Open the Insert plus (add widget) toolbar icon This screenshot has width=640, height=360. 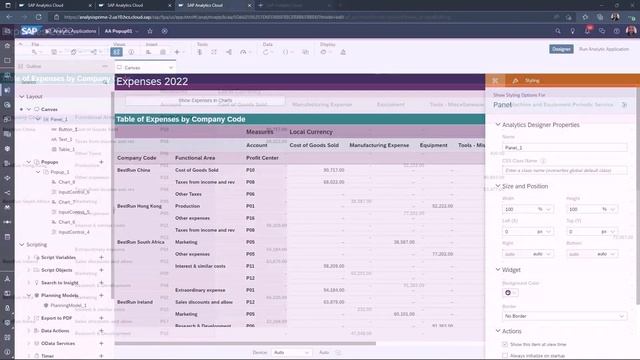(177, 52)
